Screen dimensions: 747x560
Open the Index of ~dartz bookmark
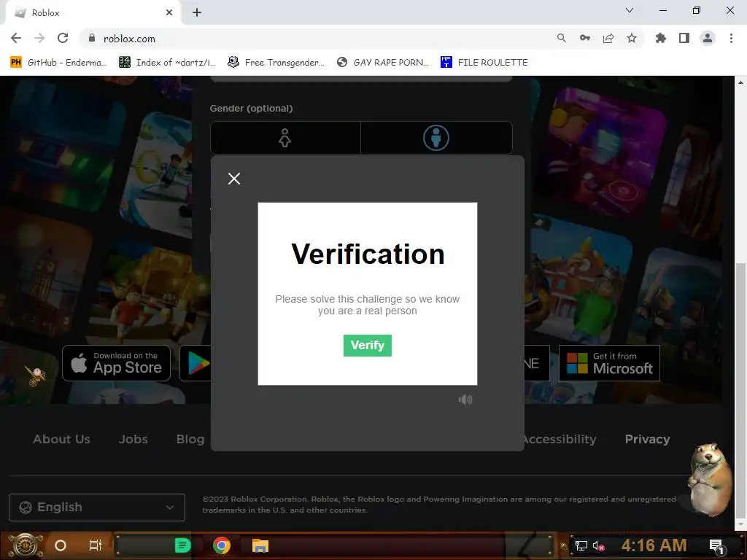(x=167, y=63)
